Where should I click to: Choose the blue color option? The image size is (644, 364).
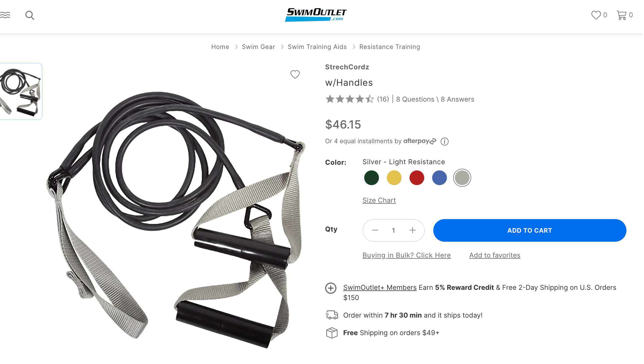[440, 178]
